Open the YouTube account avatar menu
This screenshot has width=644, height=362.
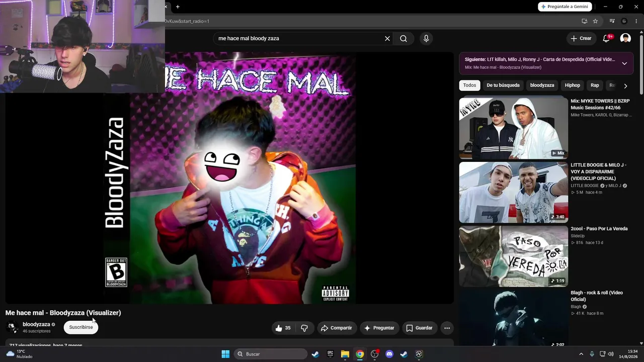point(625,38)
